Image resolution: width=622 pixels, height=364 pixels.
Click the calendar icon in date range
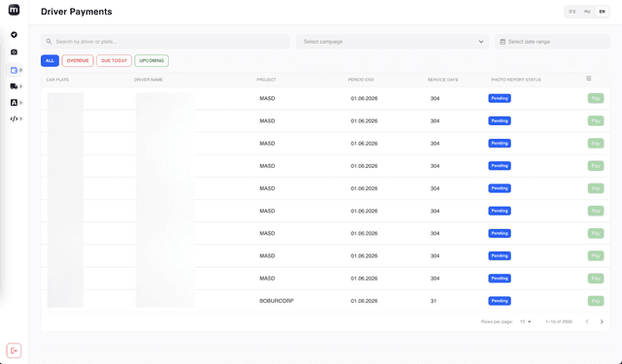502,42
